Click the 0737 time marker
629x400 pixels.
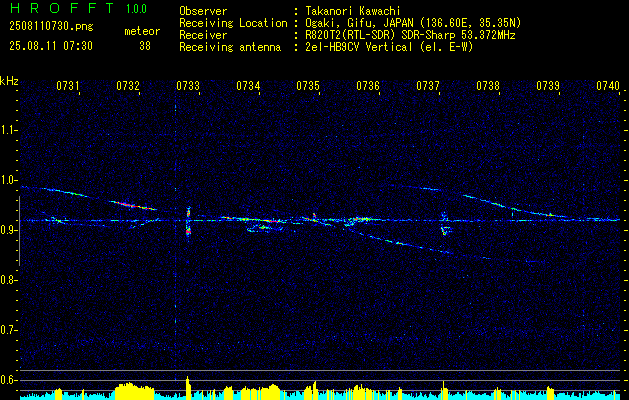[x=428, y=85]
